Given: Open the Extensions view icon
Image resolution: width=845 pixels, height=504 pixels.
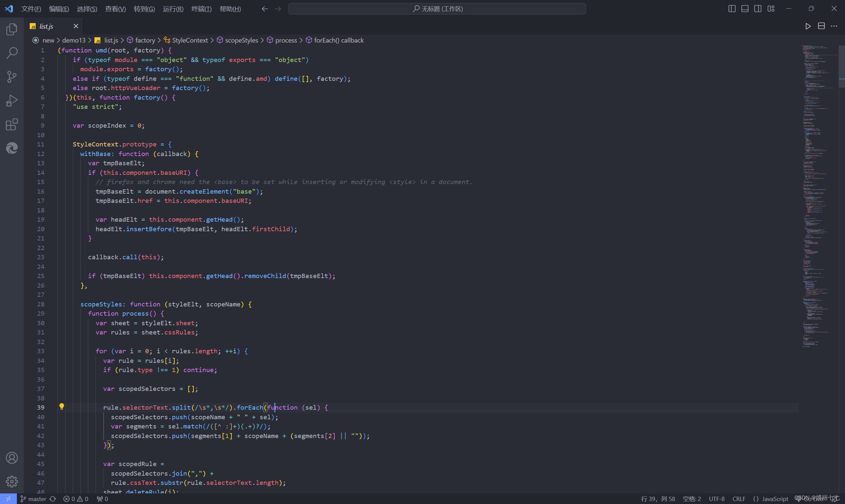Looking at the screenshot, I should tap(12, 124).
